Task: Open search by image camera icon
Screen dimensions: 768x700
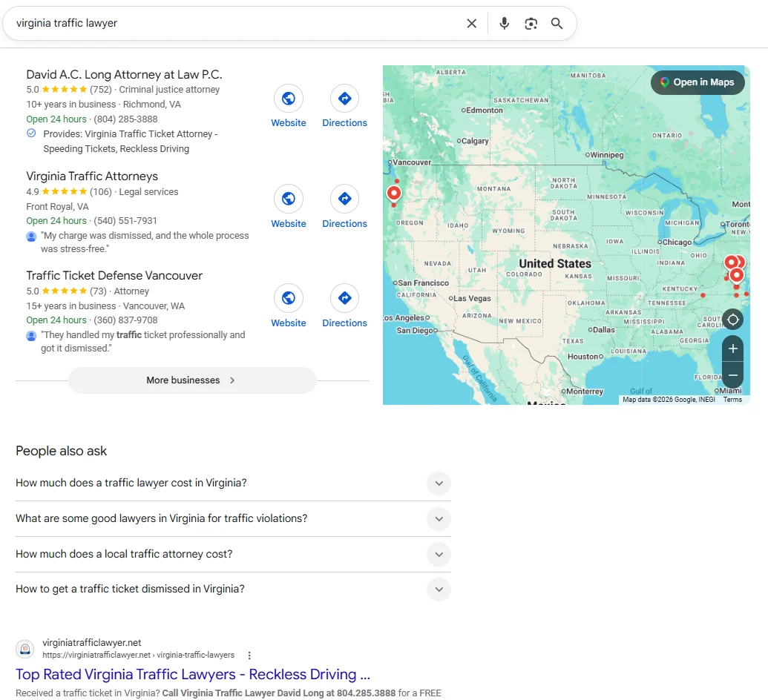Action: coord(531,24)
